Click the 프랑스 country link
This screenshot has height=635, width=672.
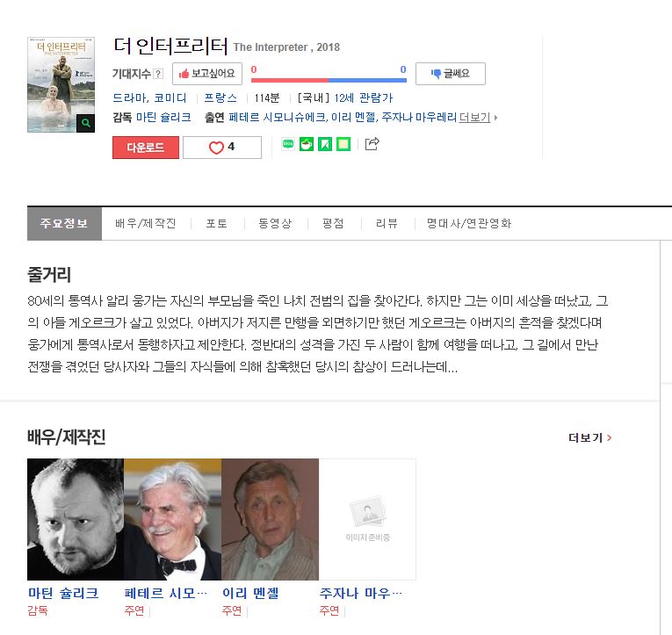coord(220,98)
